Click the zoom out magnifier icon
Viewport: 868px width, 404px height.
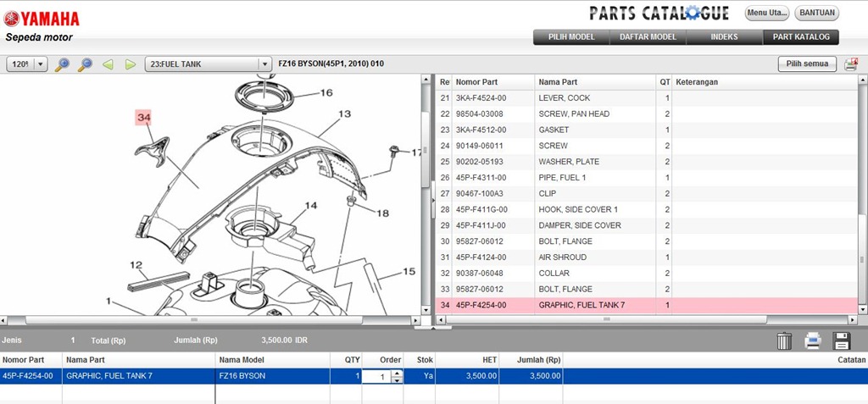coord(85,64)
